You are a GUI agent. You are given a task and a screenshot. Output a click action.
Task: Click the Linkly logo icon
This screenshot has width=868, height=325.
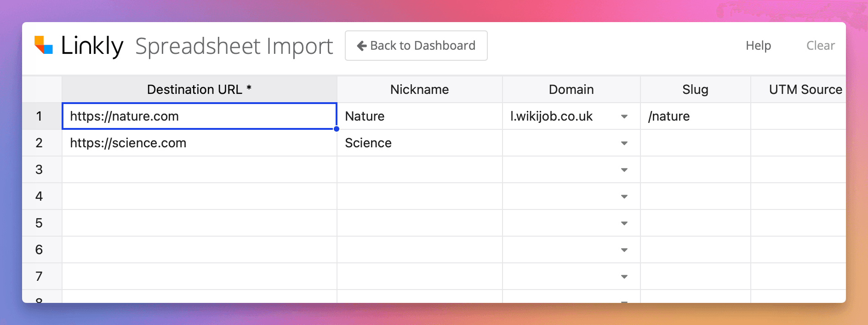[x=44, y=45]
